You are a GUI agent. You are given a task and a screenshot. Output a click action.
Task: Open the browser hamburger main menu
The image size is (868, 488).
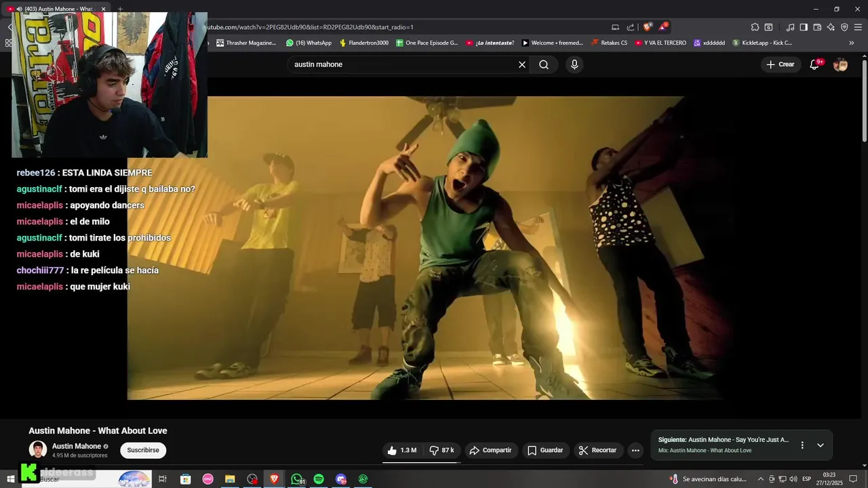[x=858, y=27]
